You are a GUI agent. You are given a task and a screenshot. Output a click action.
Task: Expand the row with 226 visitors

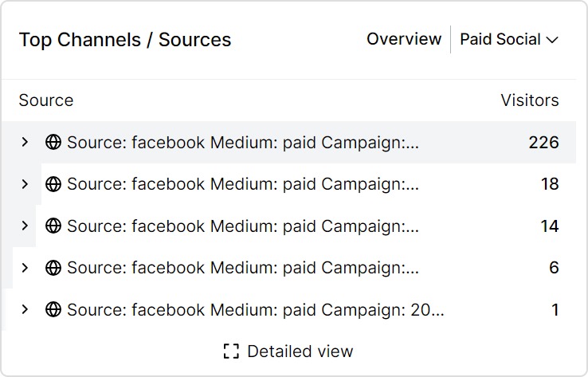pos(25,143)
